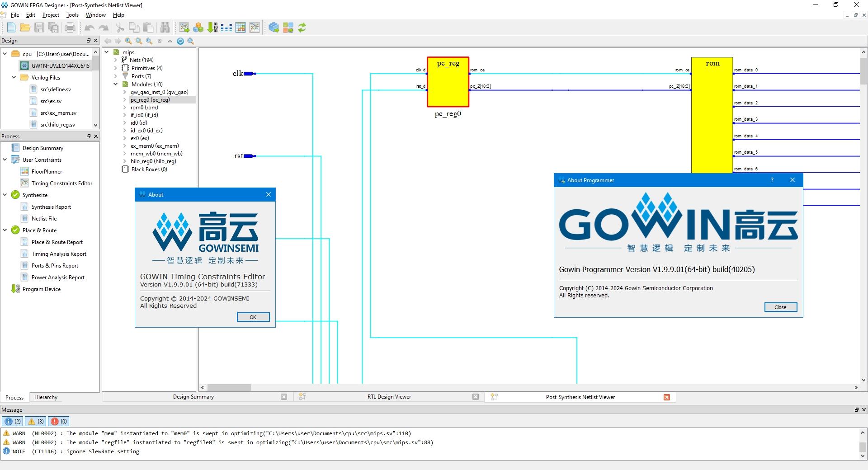Click the help question mark in About Programmer
Image resolution: width=868 pixels, height=470 pixels.
pos(772,180)
